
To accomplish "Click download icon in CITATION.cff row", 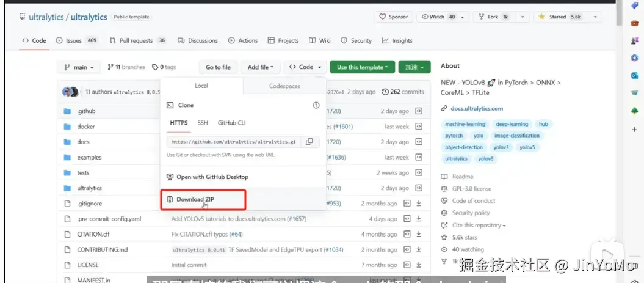I will point(419,234).
